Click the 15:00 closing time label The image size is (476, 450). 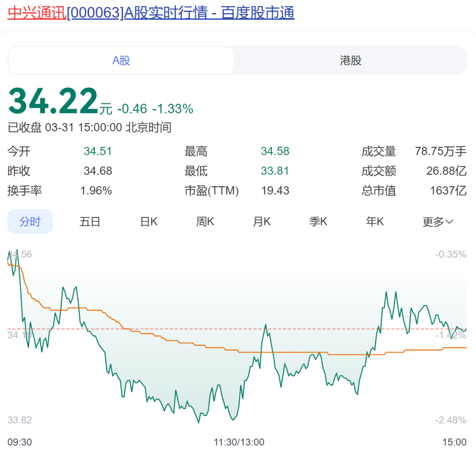(x=454, y=442)
